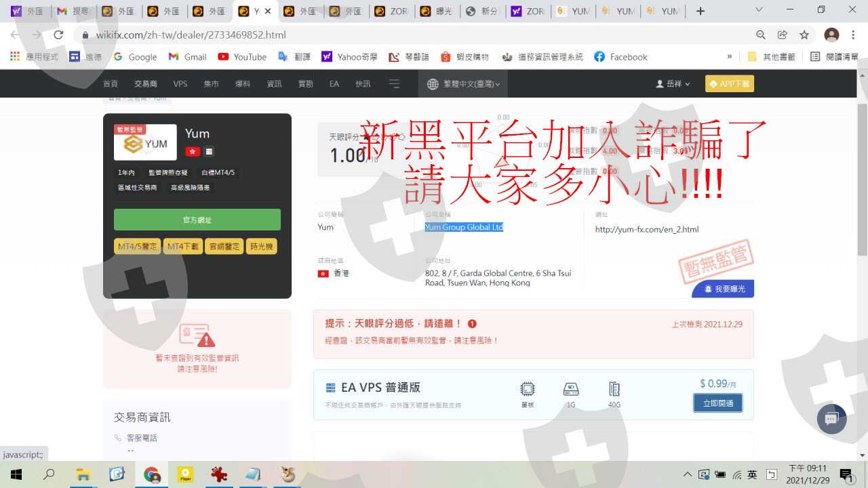This screenshot has width=868, height=488.
Task: Click the page vertical scrollbar
Action: (863, 180)
